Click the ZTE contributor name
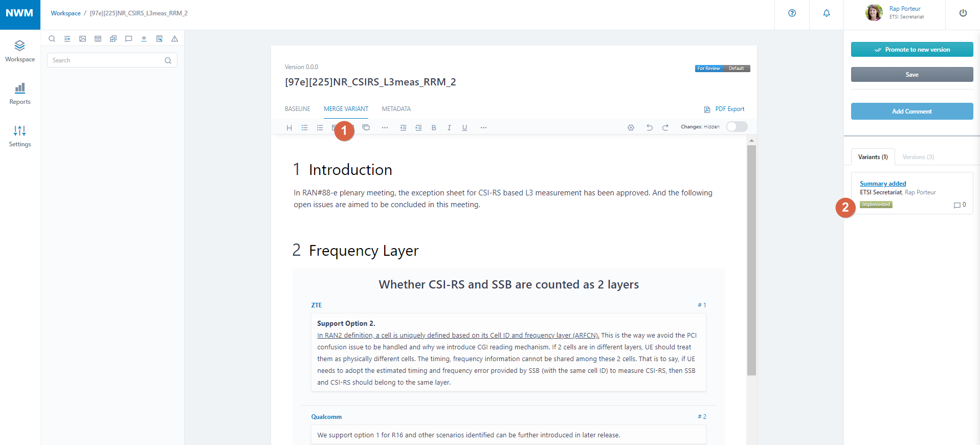980x445 pixels. 317,305
